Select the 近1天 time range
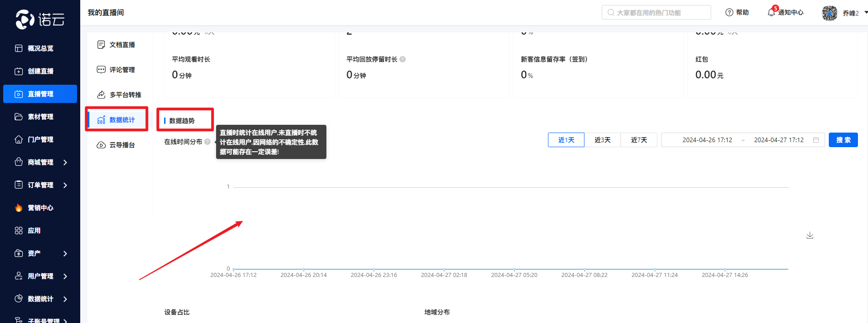Image resolution: width=868 pixels, height=323 pixels. pos(566,140)
